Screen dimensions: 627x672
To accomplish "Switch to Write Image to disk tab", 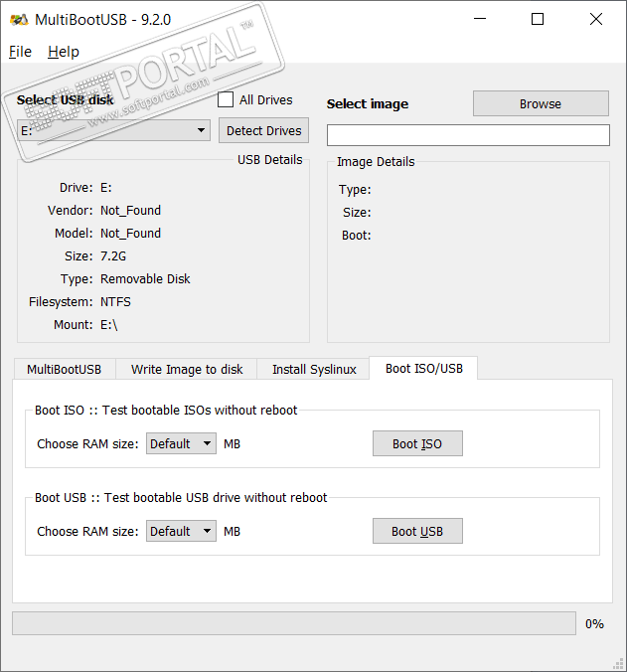I will (x=187, y=369).
